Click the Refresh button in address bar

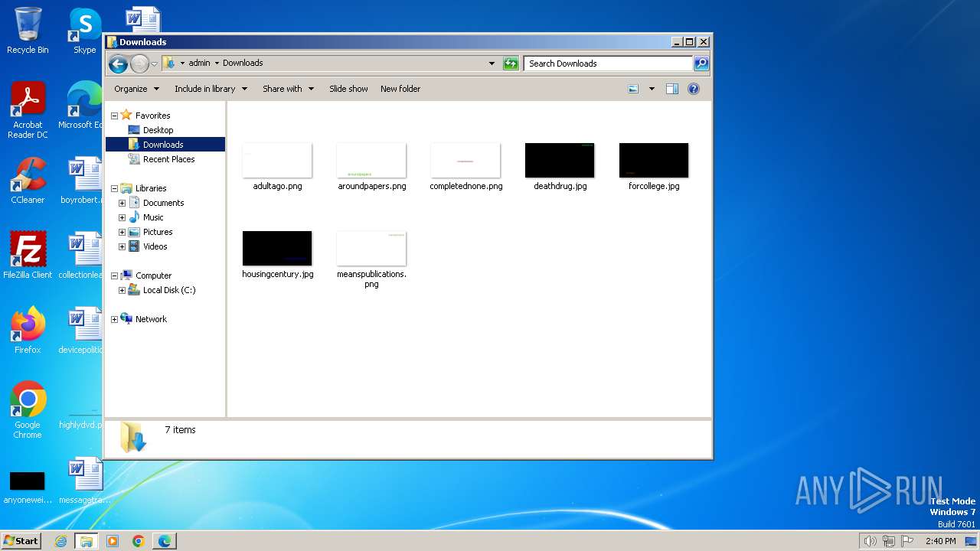click(x=511, y=64)
